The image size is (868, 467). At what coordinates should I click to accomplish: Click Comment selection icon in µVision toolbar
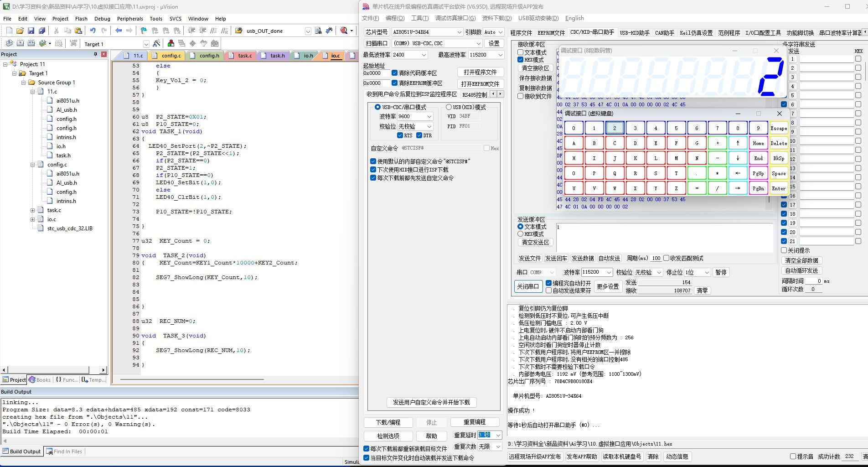coord(213,31)
